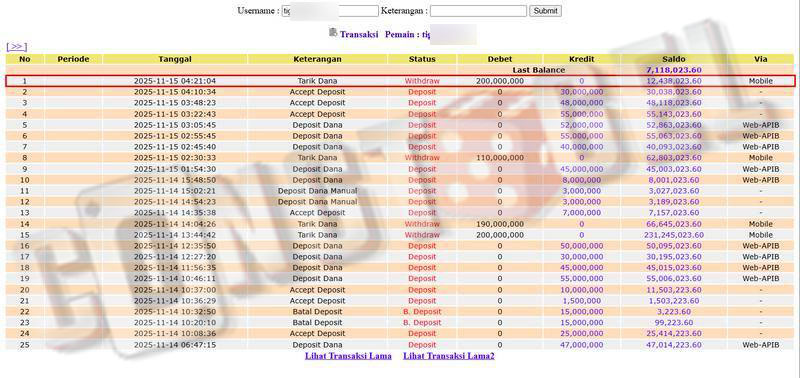Click 190,000,000 debit in row 14
The image size is (800, 378).
[499, 224]
